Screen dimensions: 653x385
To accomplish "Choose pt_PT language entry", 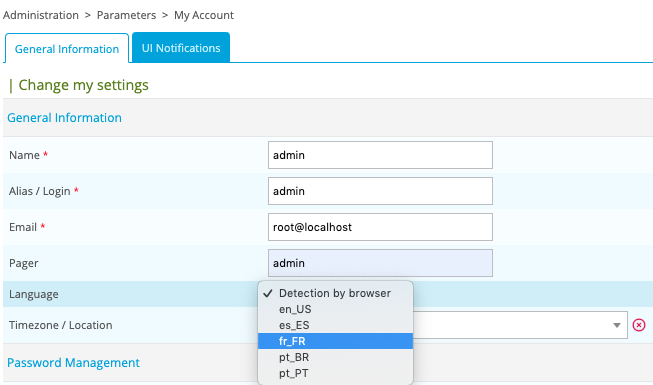I will click(x=335, y=373).
